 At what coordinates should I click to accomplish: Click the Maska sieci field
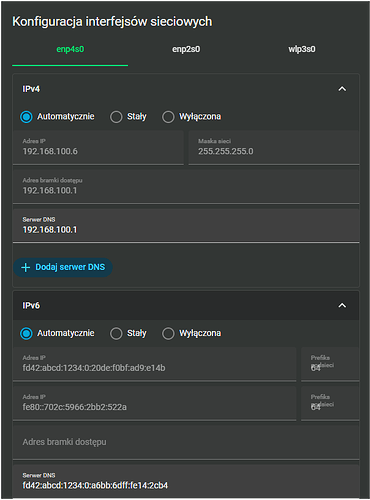click(x=274, y=148)
